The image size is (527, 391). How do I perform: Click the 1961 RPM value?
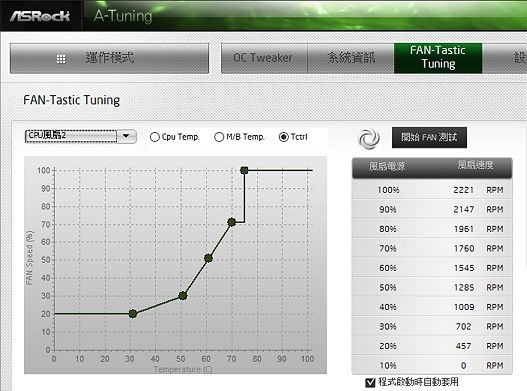(x=464, y=229)
